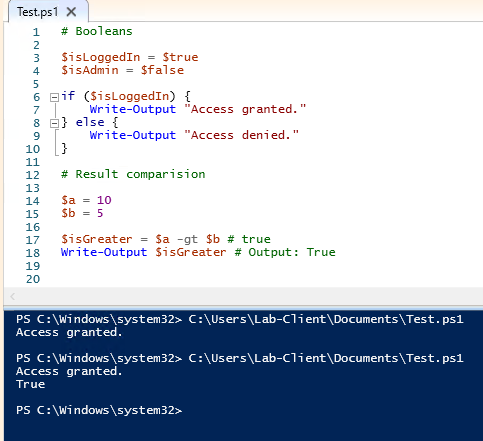Collapse the if block on line 6

54,97
